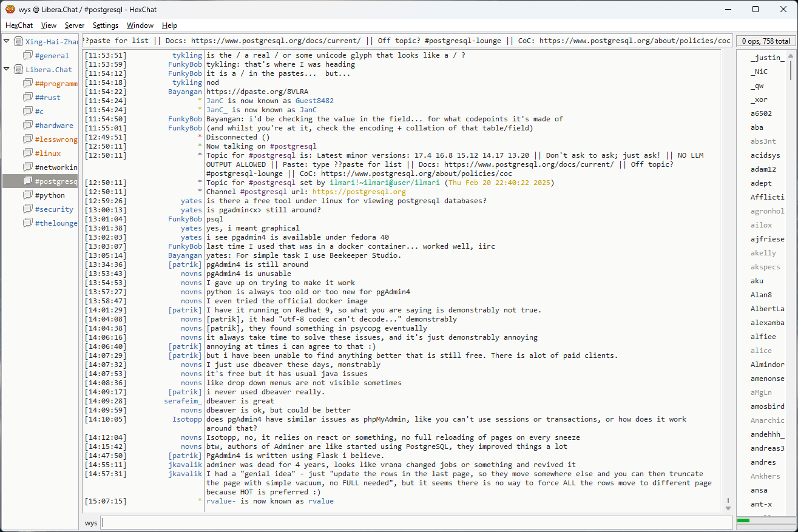Click the channel icon beside #general

coord(27,56)
